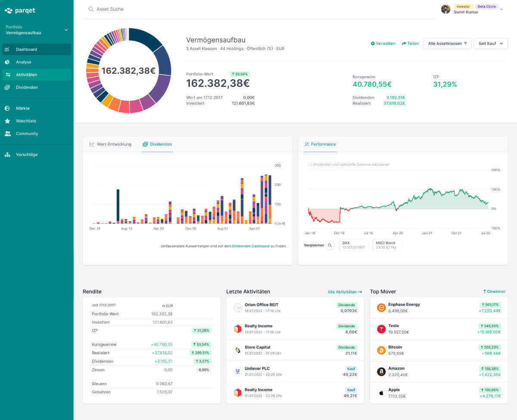This screenshot has width=517, height=420.
Task: Click the Steuern value 9.360,67
Action: tap(164, 384)
